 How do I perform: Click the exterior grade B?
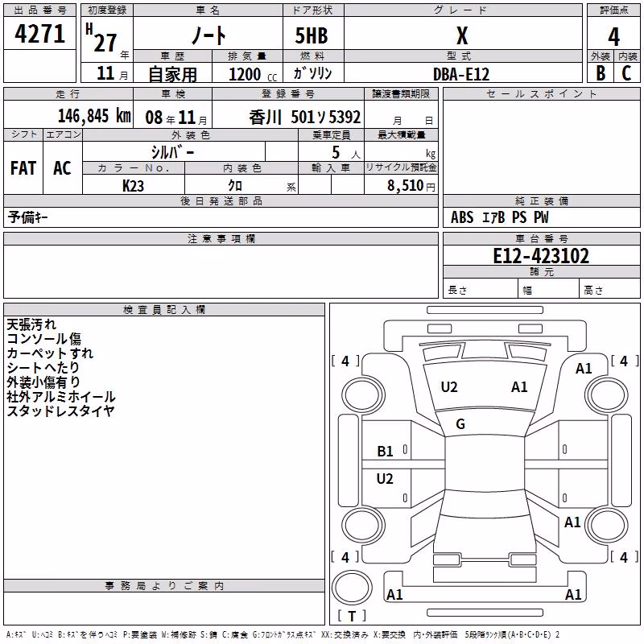click(x=601, y=72)
